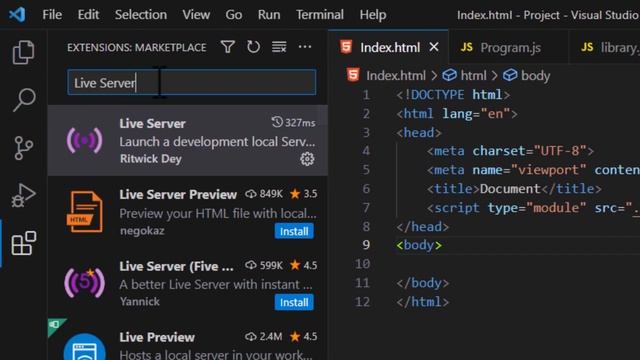Click the html symbol icon in breadcrumb
The height and width of the screenshot is (360, 640).
[449, 75]
